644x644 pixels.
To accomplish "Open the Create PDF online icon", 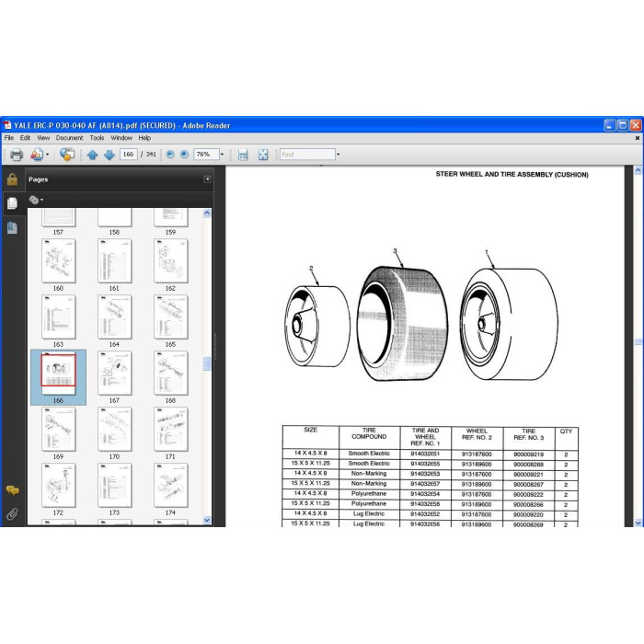I will click(37, 155).
